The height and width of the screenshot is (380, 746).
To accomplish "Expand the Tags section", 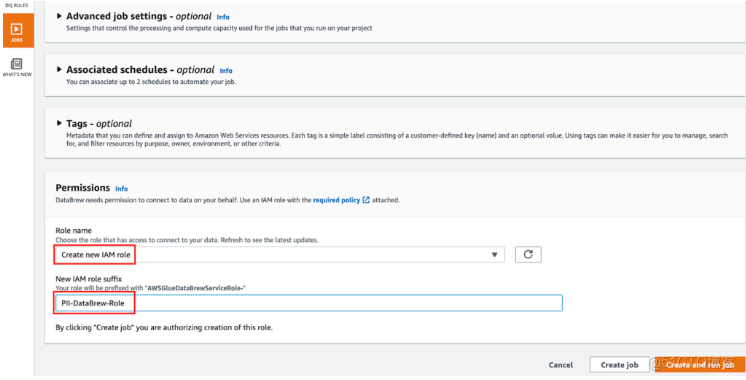I will [59, 123].
